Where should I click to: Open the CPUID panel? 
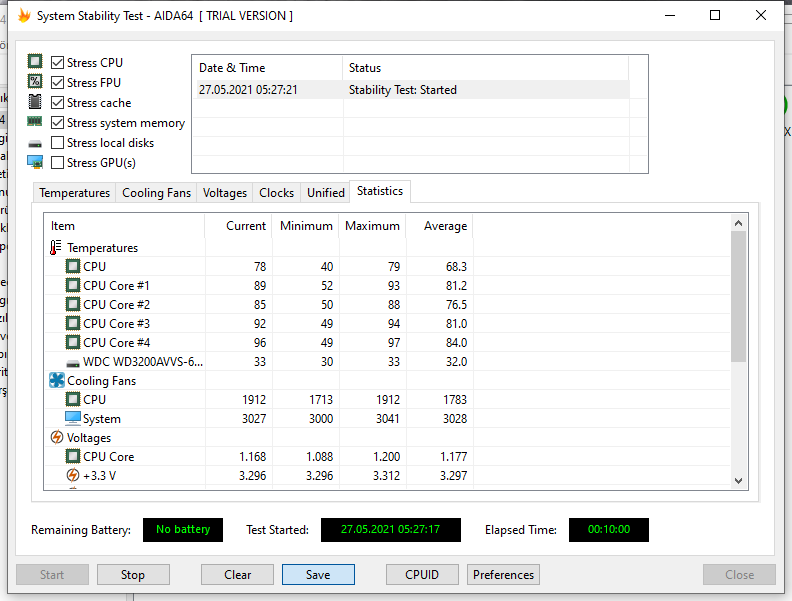(x=422, y=575)
